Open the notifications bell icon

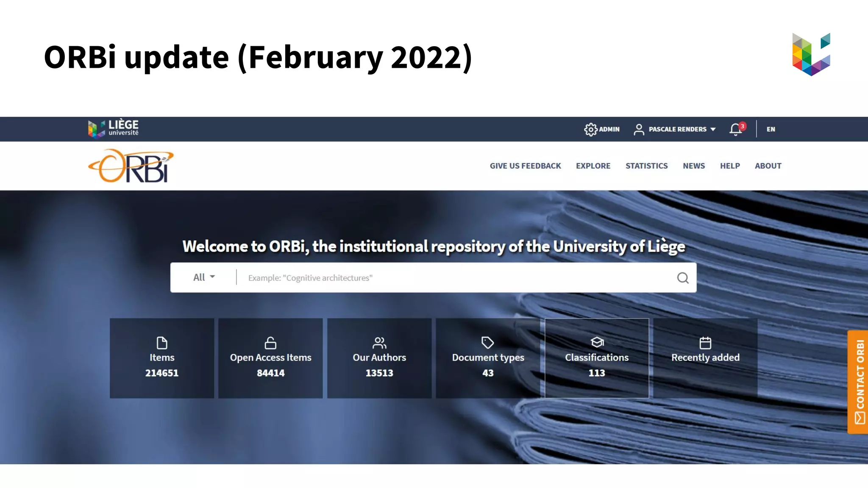click(x=736, y=129)
